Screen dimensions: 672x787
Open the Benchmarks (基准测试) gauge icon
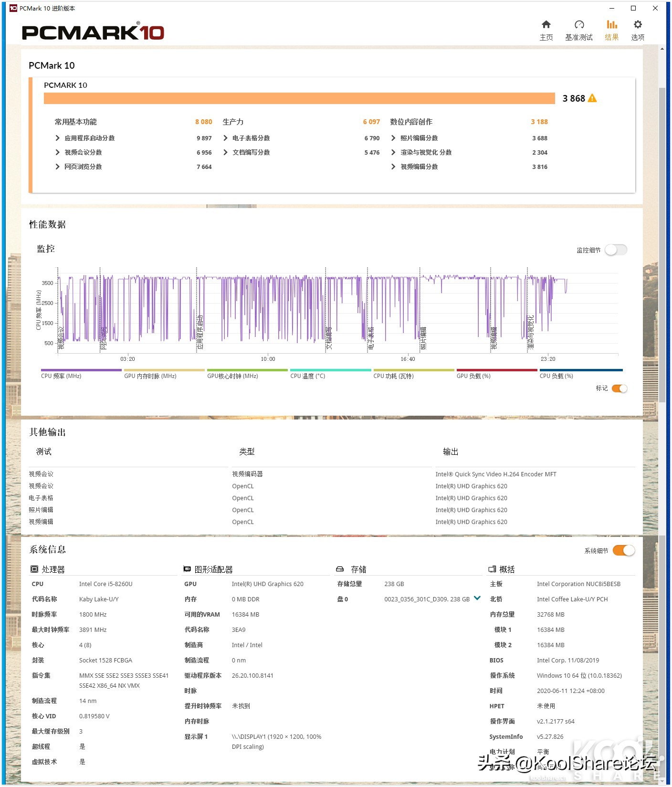pyautogui.click(x=579, y=25)
